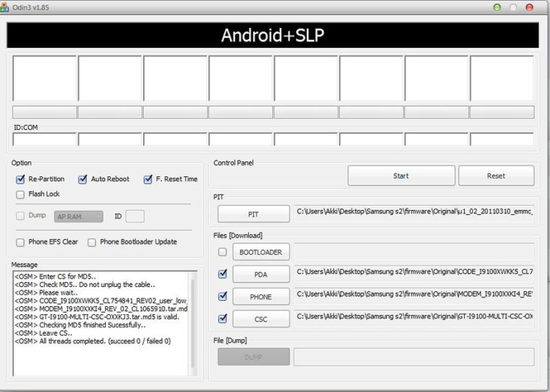Click the Reset button

click(496, 175)
